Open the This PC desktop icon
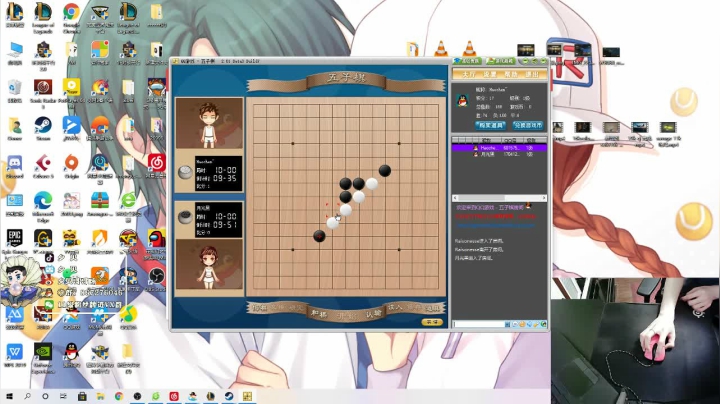 tap(15, 53)
